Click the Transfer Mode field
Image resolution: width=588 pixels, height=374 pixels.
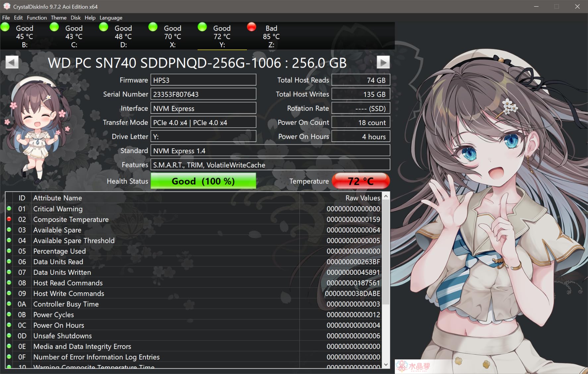point(203,122)
